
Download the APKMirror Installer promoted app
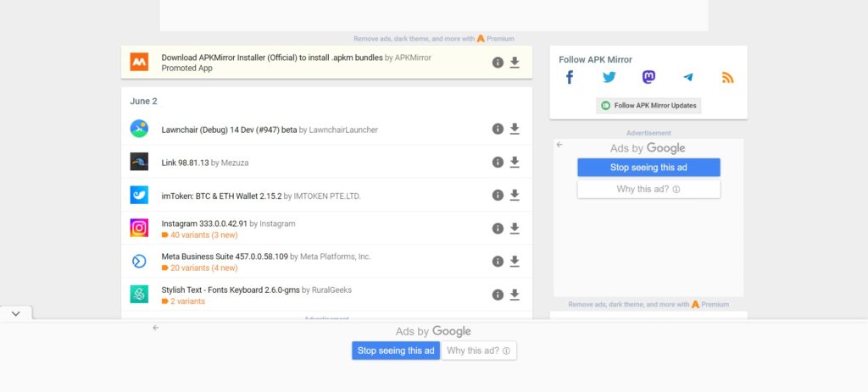pyautogui.click(x=515, y=63)
